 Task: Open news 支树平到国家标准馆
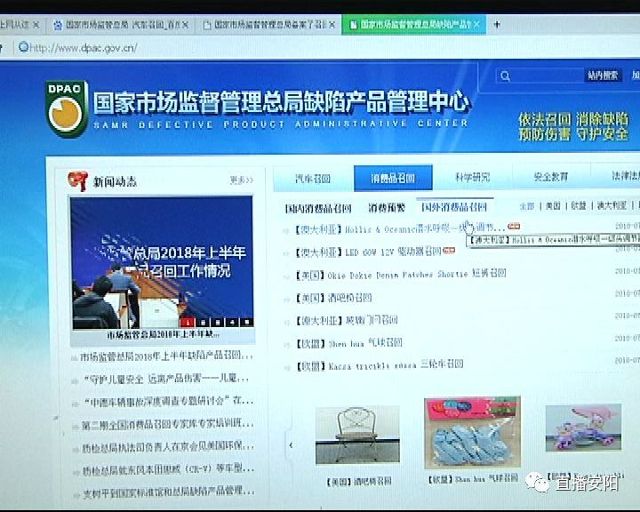(x=169, y=492)
